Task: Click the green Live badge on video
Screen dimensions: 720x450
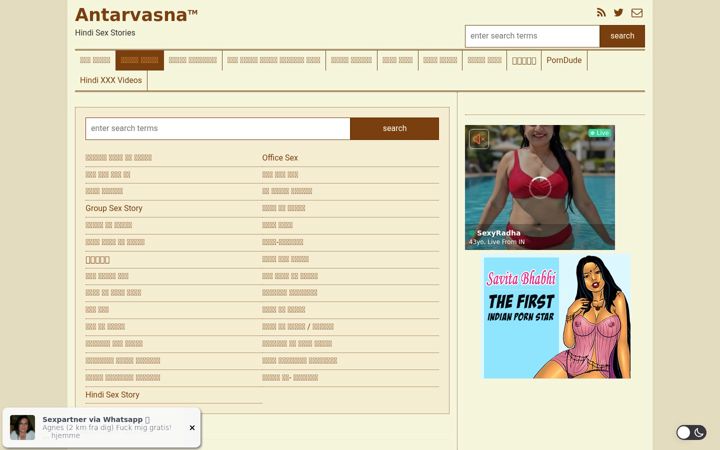Action: point(600,133)
